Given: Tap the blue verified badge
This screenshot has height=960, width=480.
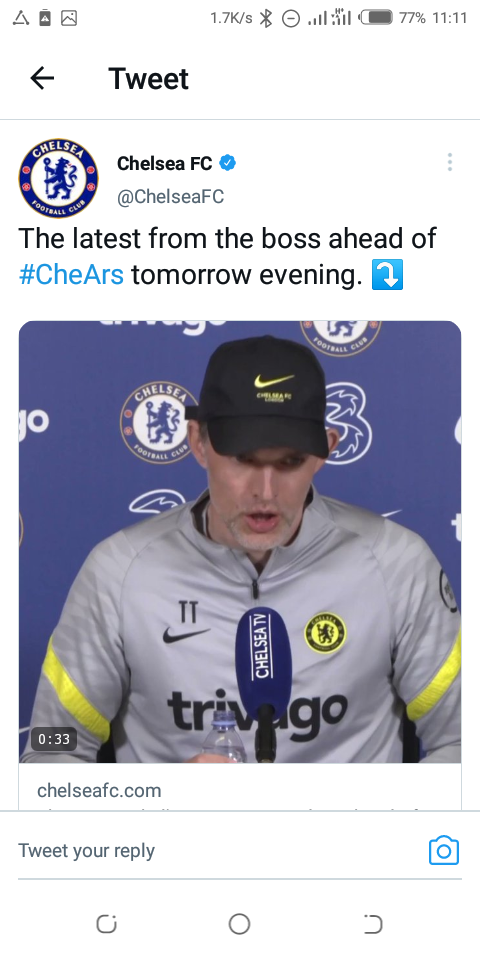Looking at the screenshot, I should pyautogui.click(x=228, y=163).
